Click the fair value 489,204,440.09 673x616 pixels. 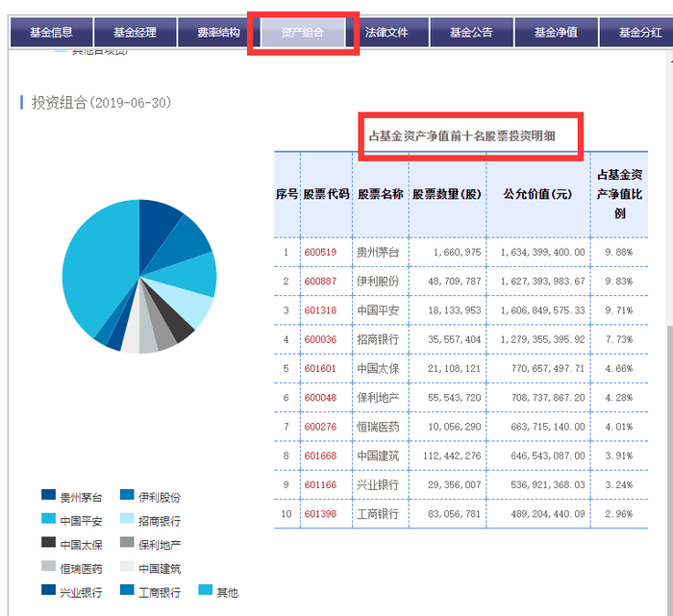pos(548,514)
